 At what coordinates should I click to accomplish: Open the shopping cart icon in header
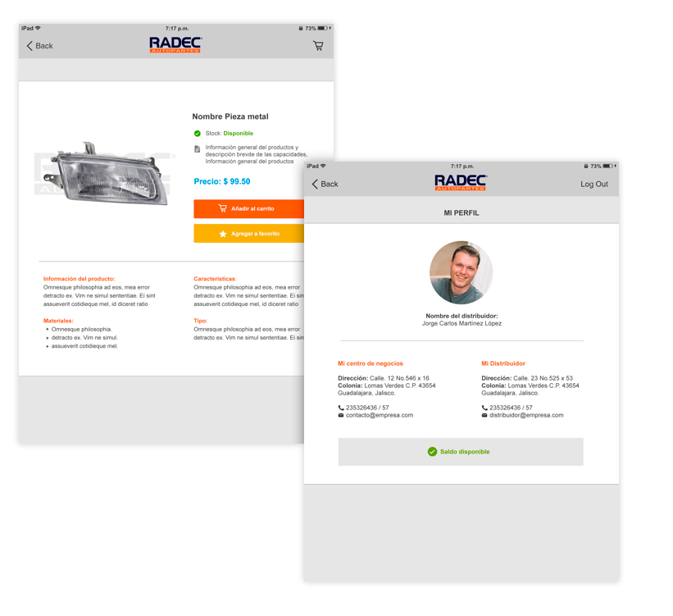(x=318, y=46)
